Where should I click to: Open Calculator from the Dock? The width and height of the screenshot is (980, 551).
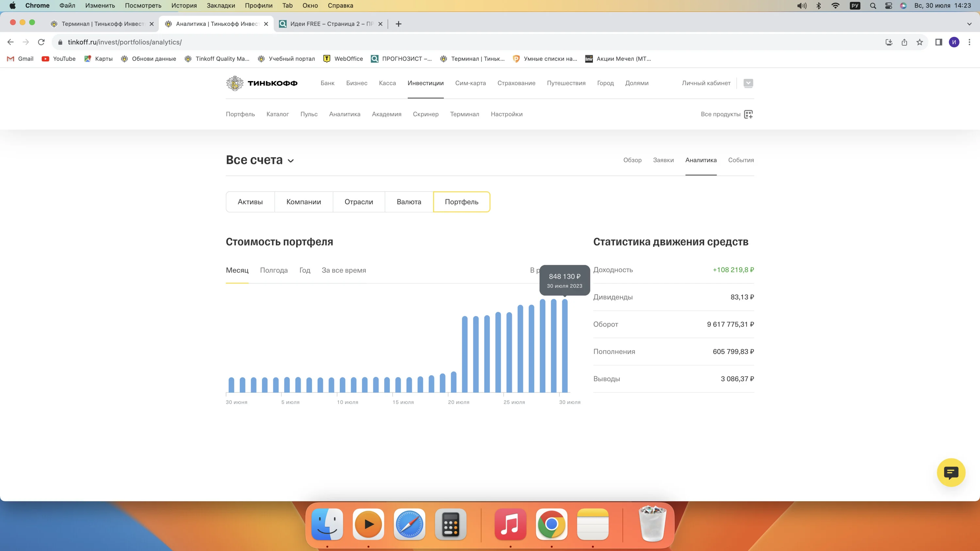point(450,524)
